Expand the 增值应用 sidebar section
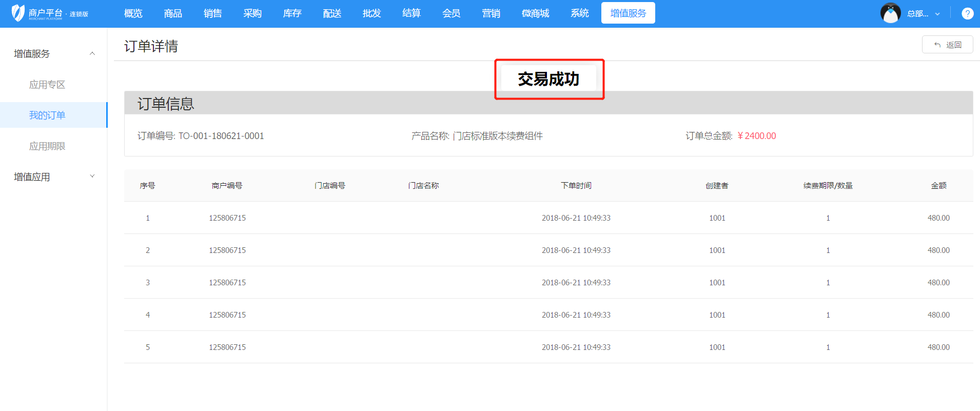Image resolution: width=980 pixels, height=411 pixels. pyautogui.click(x=92, y=177)
